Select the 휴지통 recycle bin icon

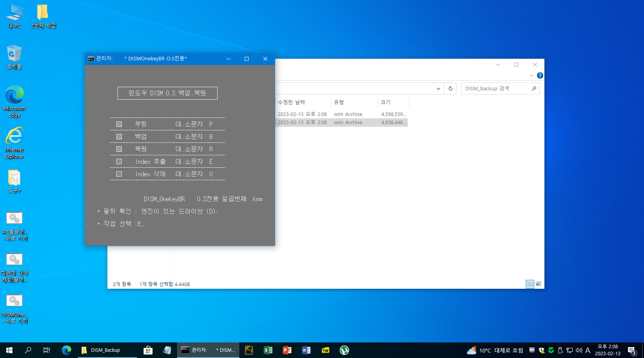coord(14,57)
